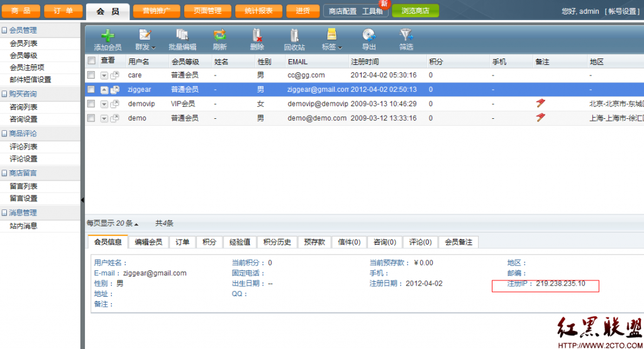Viewport: 644px width, 349px height.
Task: Click the 浏览商店 browse store button
Action: (x=415, y=11)
